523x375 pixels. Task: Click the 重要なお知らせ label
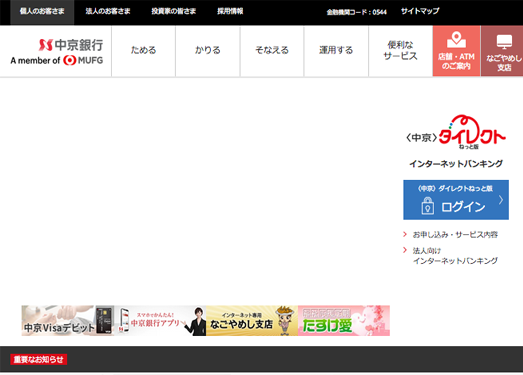39,359
